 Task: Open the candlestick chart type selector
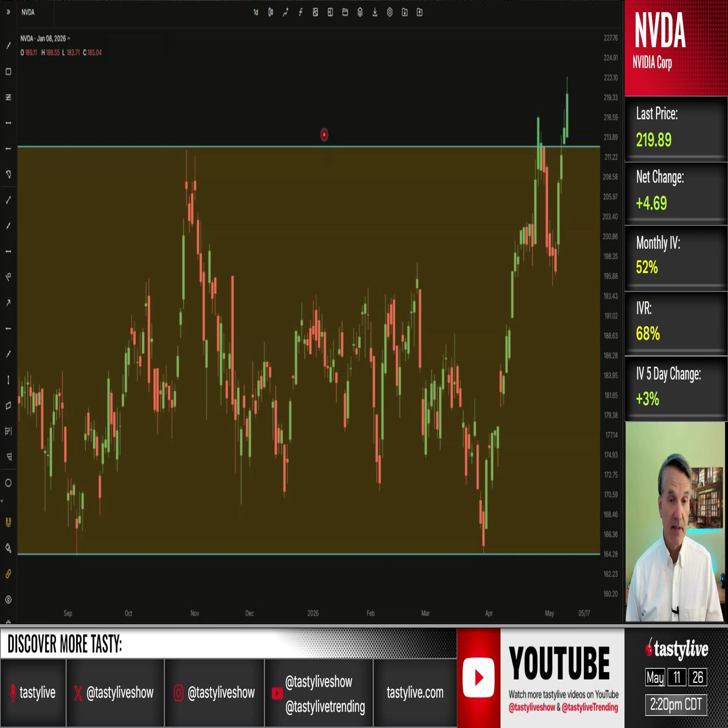pyautogui.click(x=271, y=12)
